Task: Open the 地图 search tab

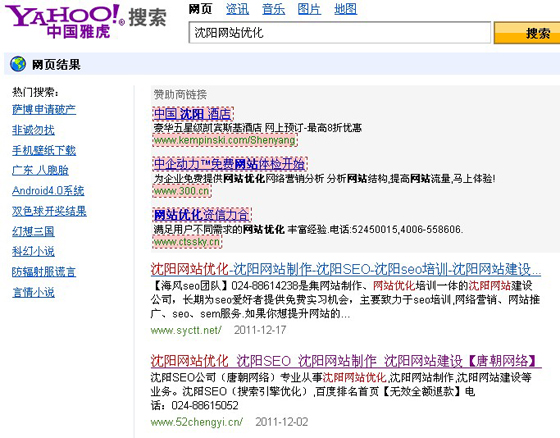Action: click(345, 9)
